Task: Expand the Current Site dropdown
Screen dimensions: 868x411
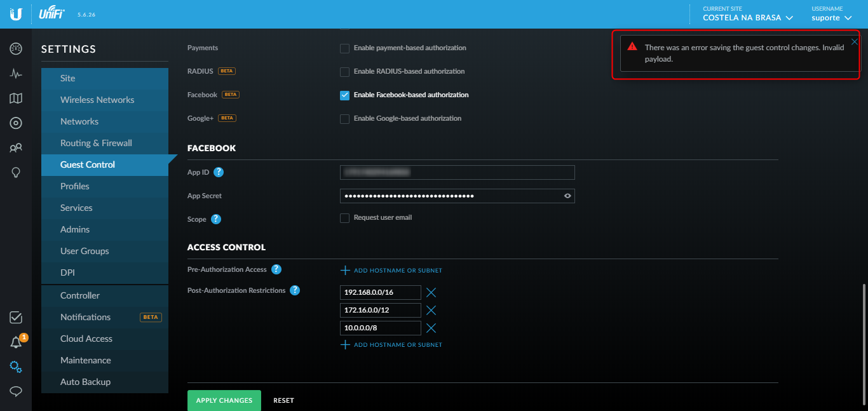Action: (747, 18)
